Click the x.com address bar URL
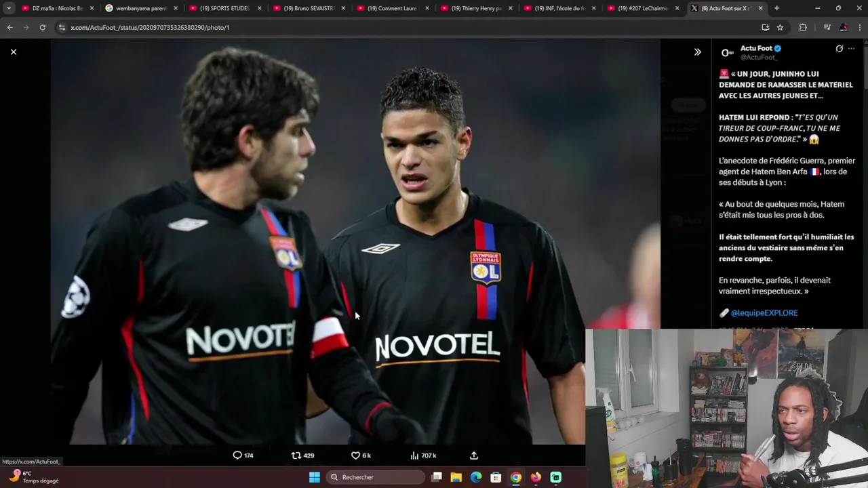 (x=150, y=27)
